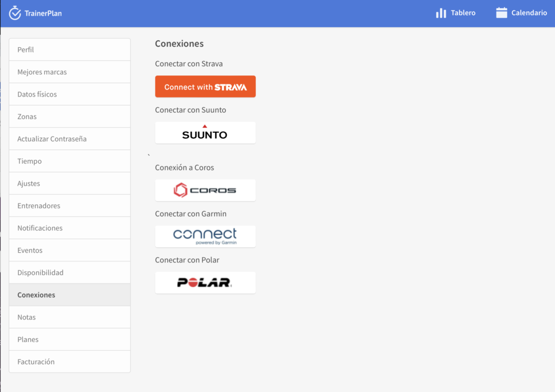This screenshot has width=555, height=392.
Task: Select Datos físicos in sidebar
Action: (69, 94)
